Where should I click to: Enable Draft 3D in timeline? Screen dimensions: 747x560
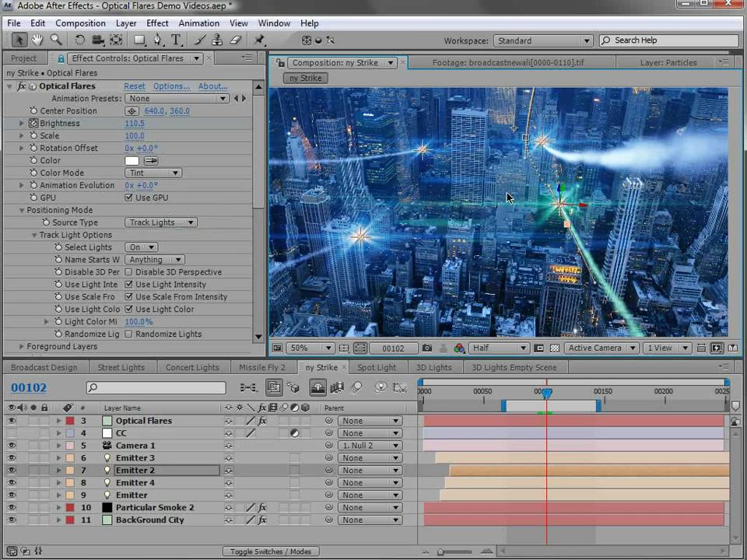coord(293,387)
